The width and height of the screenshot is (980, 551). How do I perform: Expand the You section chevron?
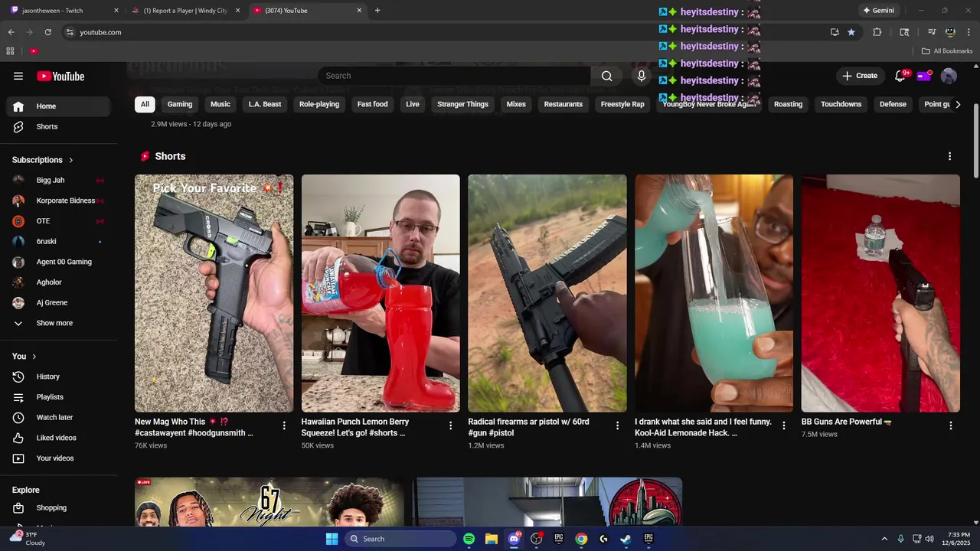[x=34, y=357]
